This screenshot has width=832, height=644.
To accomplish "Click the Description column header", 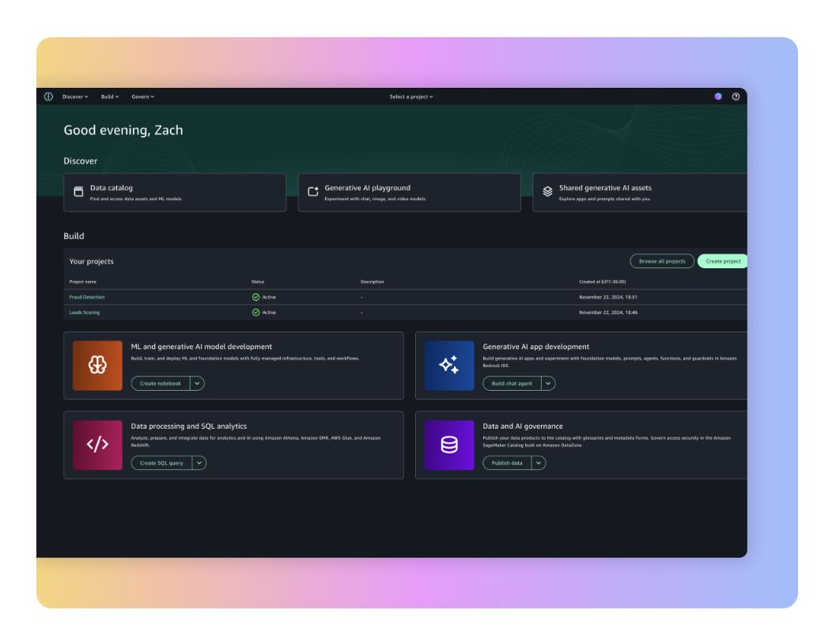I will tap(372, 282).
